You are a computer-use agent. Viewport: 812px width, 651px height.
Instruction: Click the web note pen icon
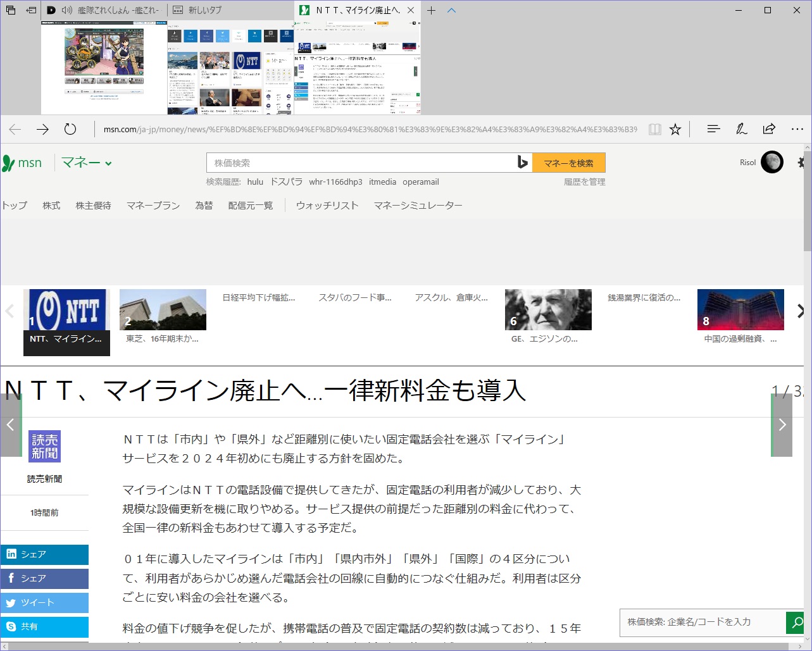point(741,129)
